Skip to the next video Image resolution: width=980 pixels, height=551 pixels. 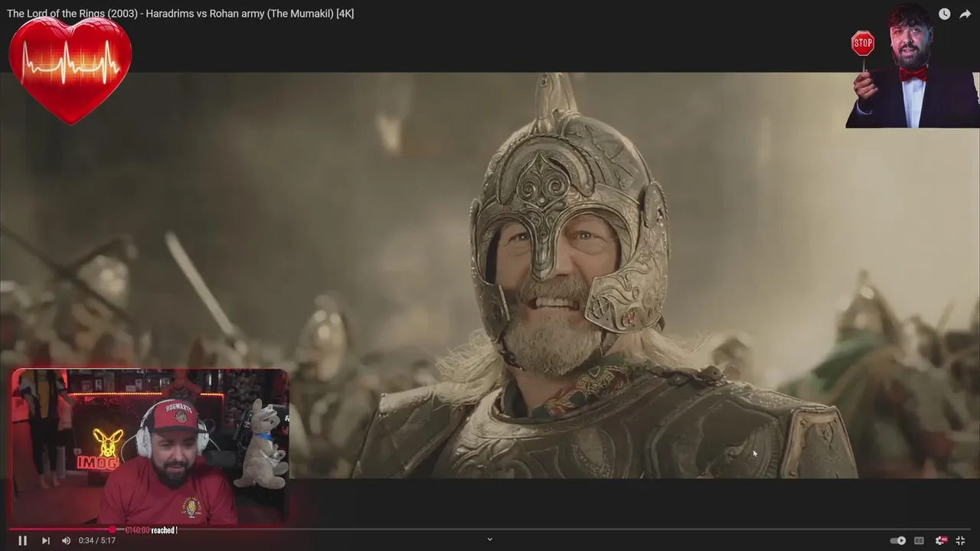(45, 540)
